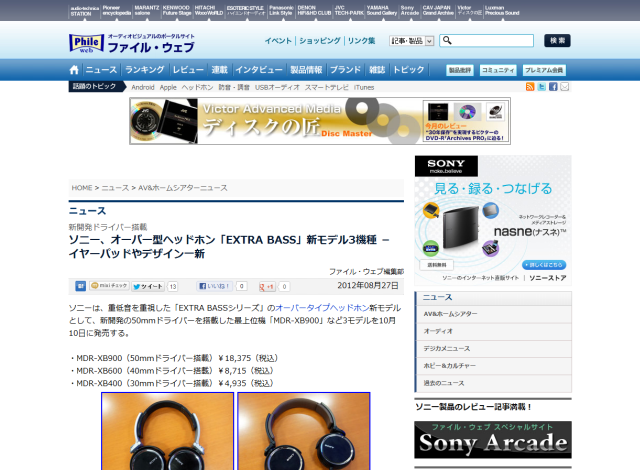
Task: Click the Phile web logo
Action: tap(86, 43)
